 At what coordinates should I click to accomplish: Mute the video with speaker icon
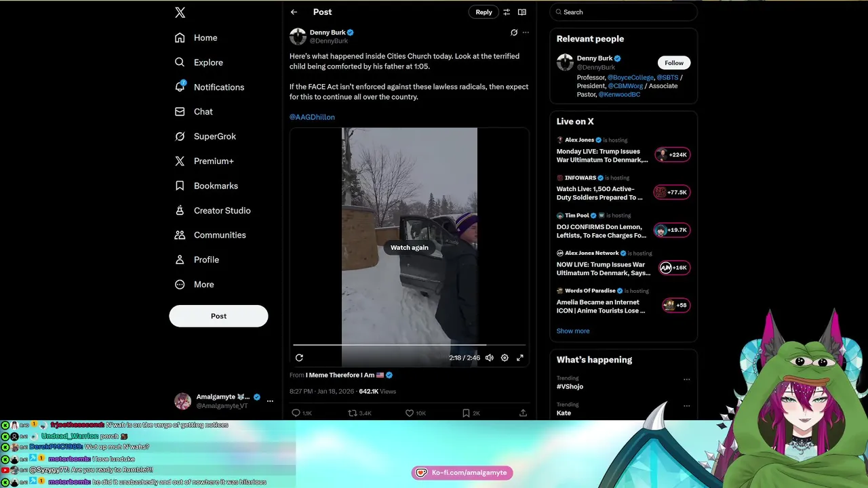click(490, 358)
